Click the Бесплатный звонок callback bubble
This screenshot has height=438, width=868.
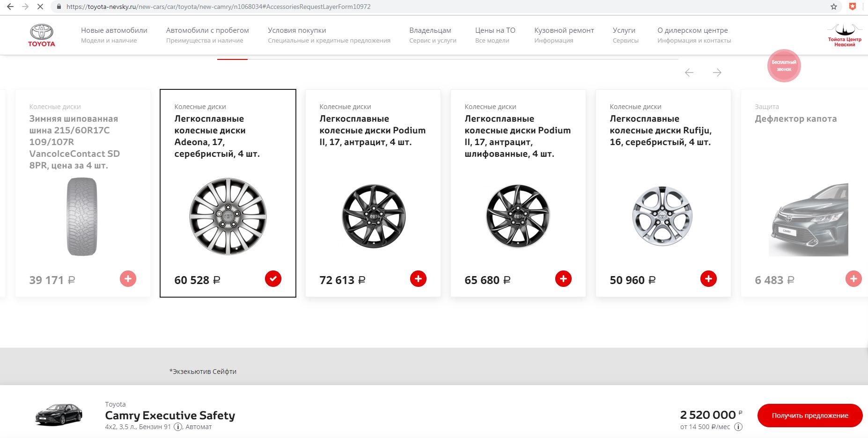784,66
